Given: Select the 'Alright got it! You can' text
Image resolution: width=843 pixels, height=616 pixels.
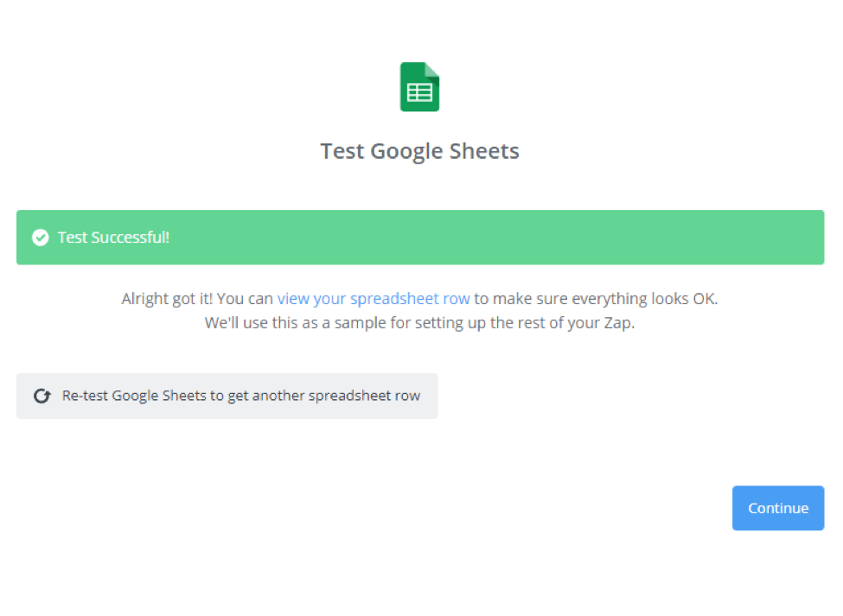Looking at the screenshot, I should coord(197,299).
